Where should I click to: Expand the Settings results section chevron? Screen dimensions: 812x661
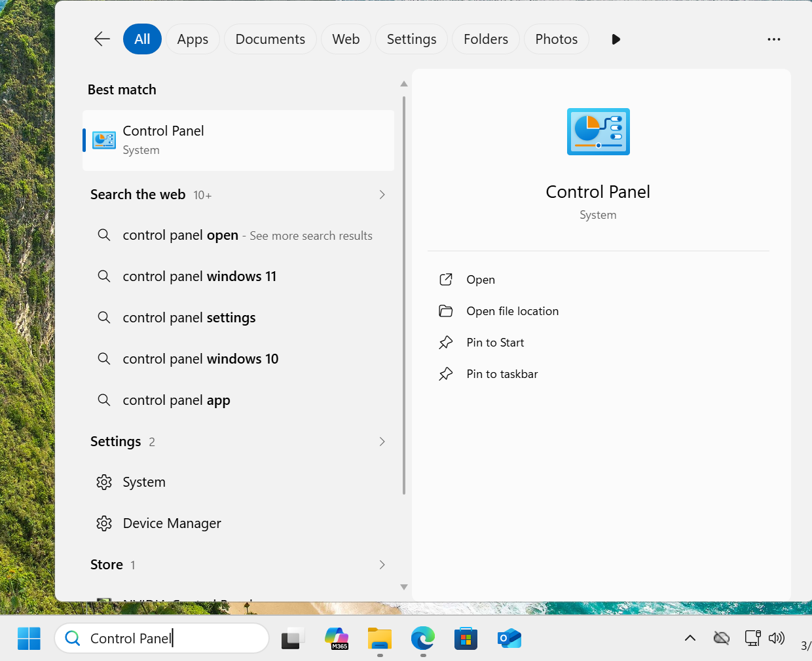click(382, 442)
